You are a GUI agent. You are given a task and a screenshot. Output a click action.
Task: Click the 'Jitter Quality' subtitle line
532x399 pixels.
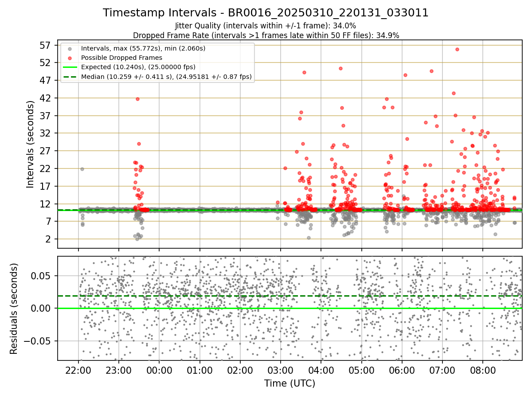point(266,26)
